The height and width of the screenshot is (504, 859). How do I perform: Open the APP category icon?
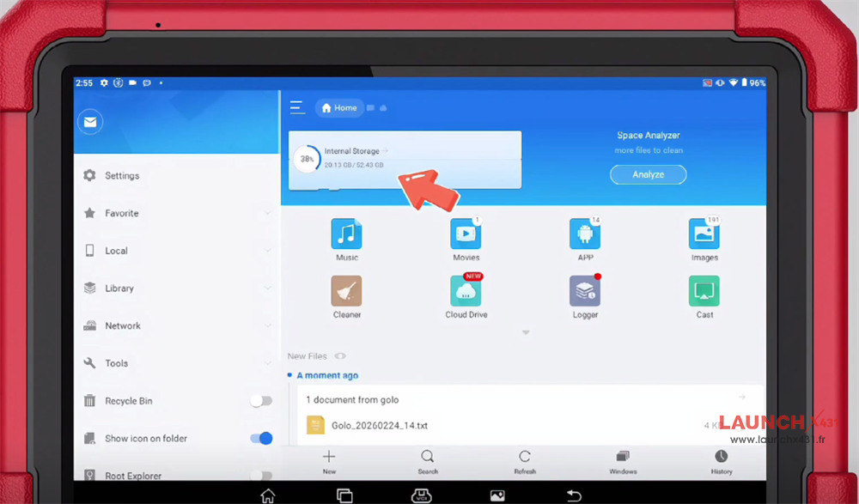point(585,234)
